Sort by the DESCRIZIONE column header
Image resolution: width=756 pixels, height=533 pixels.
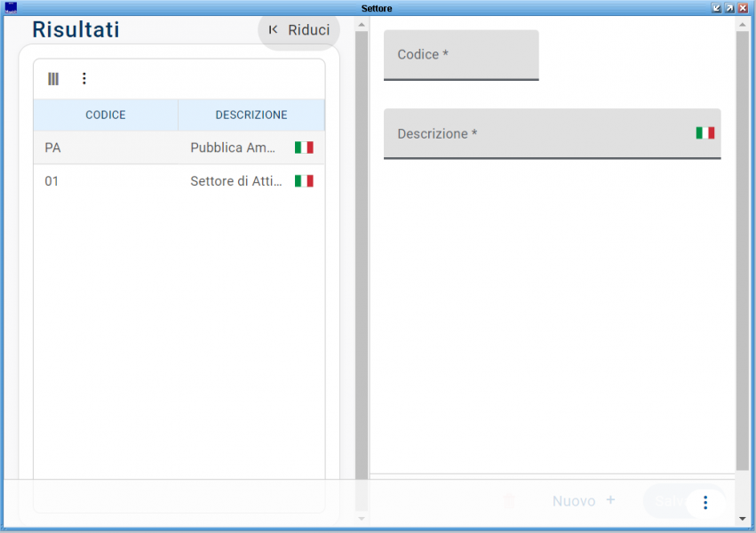coord(251,115)
